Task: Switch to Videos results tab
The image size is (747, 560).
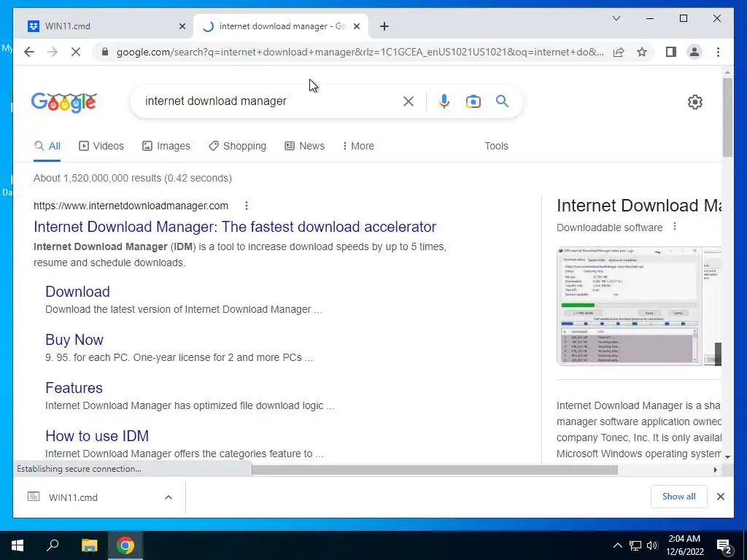Action: click(x=101, y=146)
